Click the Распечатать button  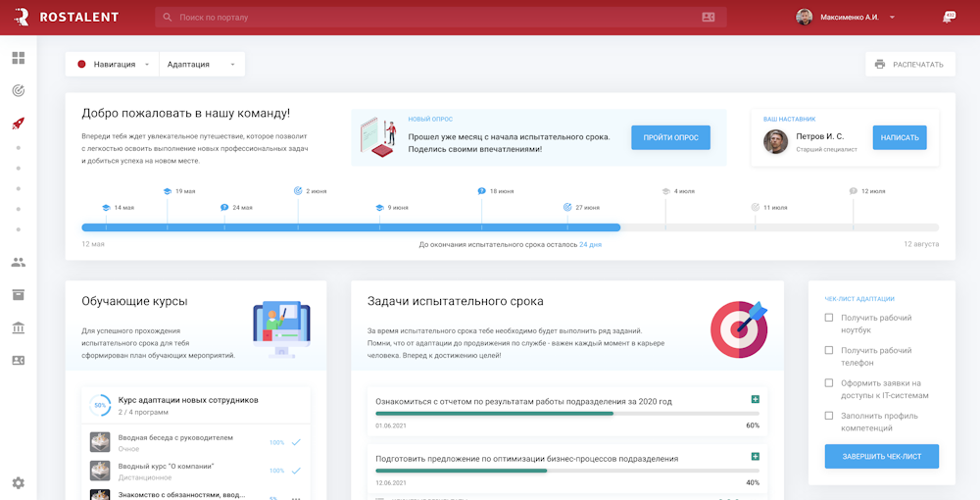[910, 65]
